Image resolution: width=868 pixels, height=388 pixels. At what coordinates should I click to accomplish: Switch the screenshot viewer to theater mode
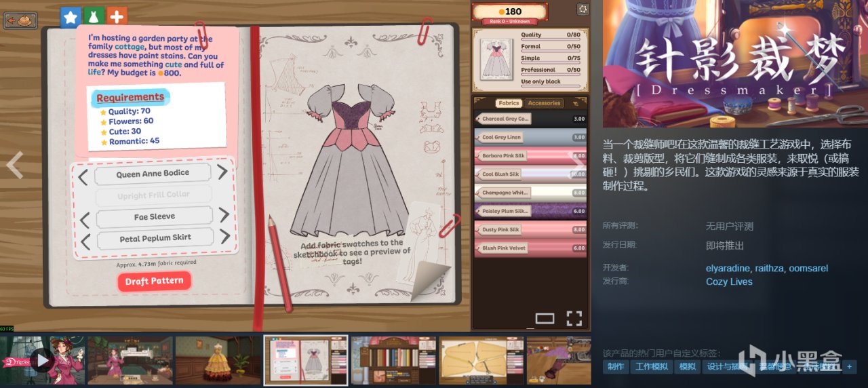pos(545,318)
